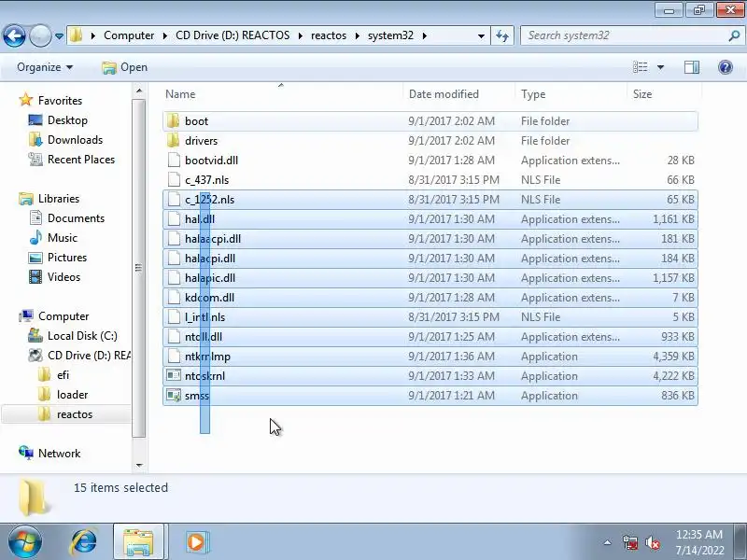
Task: Open the loader folder in sidebar
Action: pos(72,394)
